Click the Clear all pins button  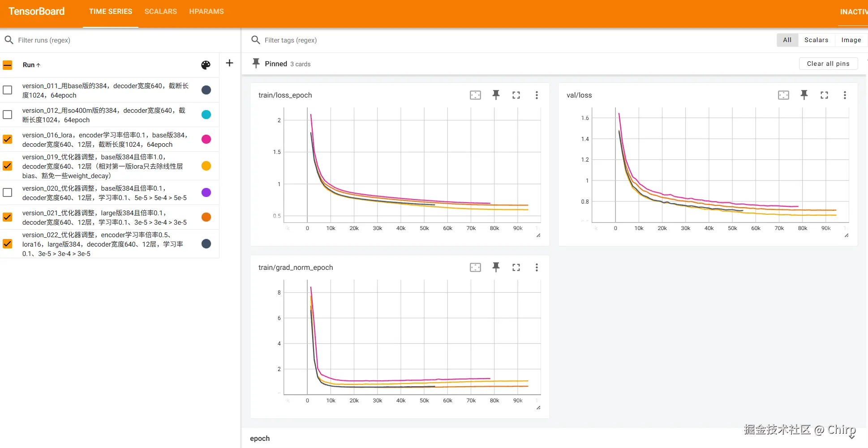(x=828, y=64)
